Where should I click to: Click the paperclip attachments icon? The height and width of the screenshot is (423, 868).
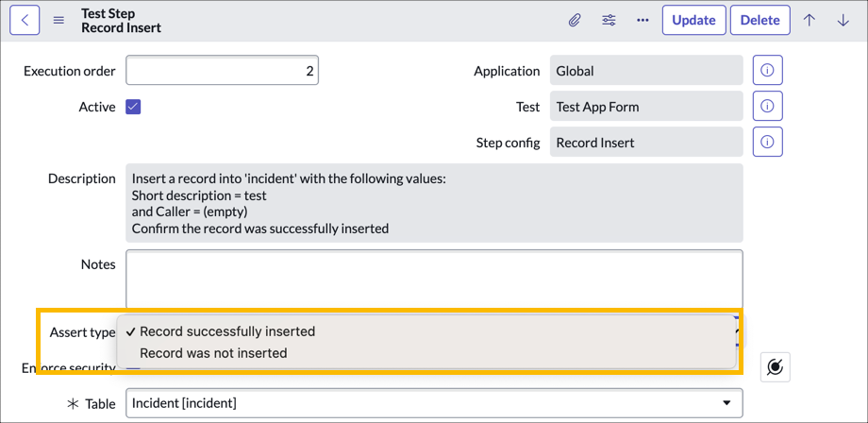click(575, 20)
